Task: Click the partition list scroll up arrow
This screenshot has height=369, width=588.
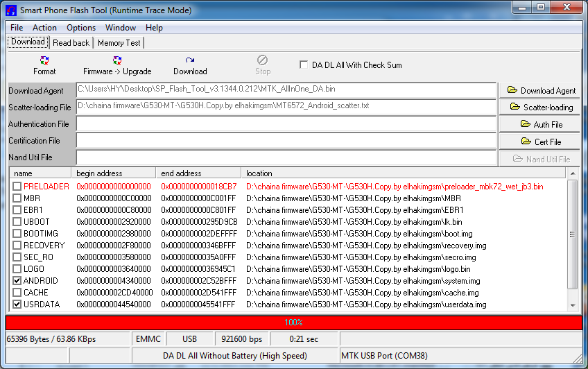Action: (x=573, y=173)
